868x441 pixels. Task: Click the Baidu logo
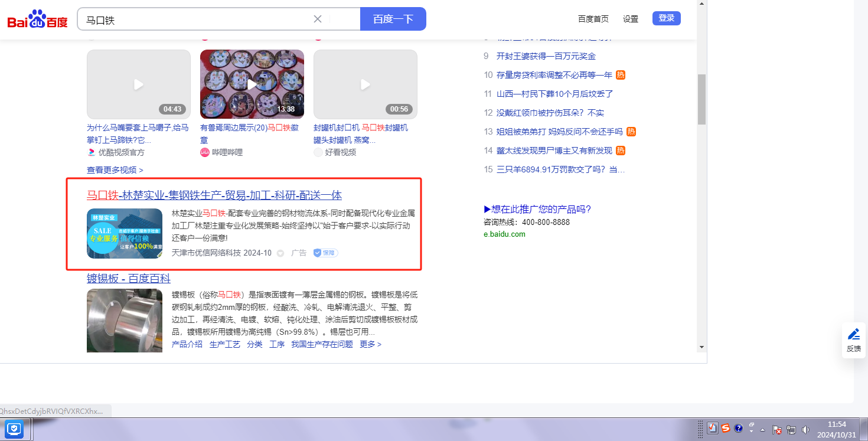point(37,19)
